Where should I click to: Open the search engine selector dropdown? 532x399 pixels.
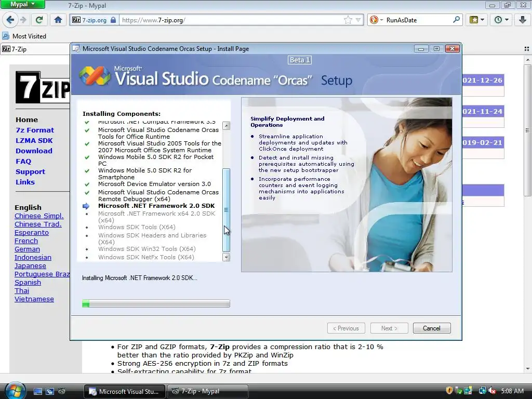pyautogui.click(x=376, y=20)
